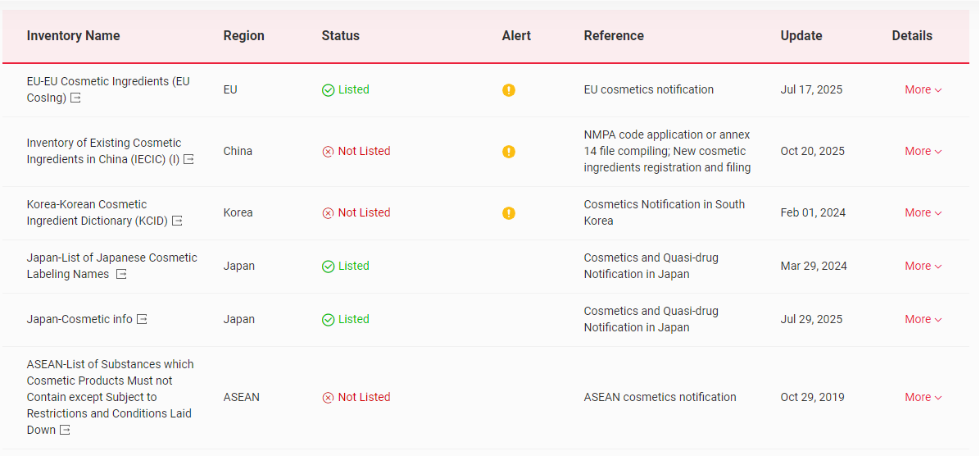Click export icon beside IECIC China inventory
The width and height of the screenshot is (980, 456).
(x=188, y=159)
